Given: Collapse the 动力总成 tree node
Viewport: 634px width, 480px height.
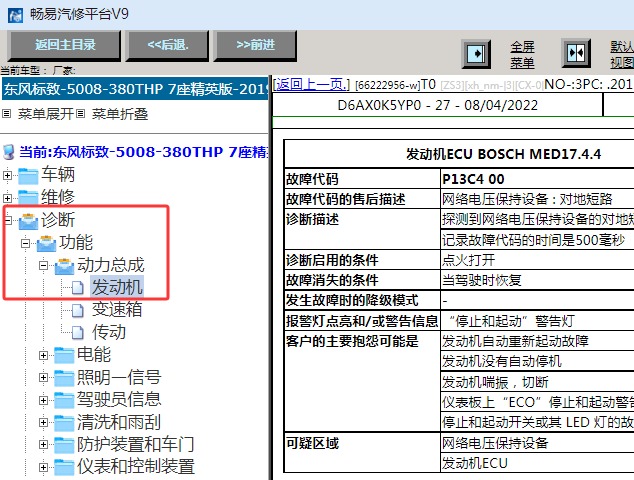Looking at the screenshot, I should [x=43, y=266].
